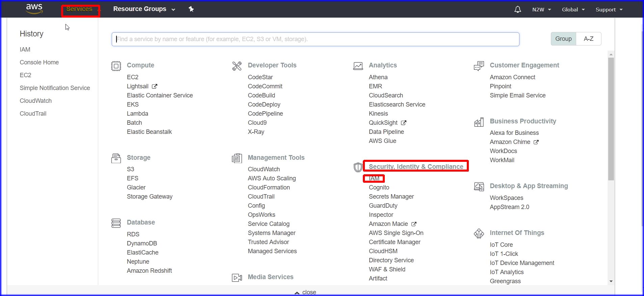Click the Media Services video icon
The width and height of the screenshot is (644, 296).
pyautogui.click(x=237, y=277)
